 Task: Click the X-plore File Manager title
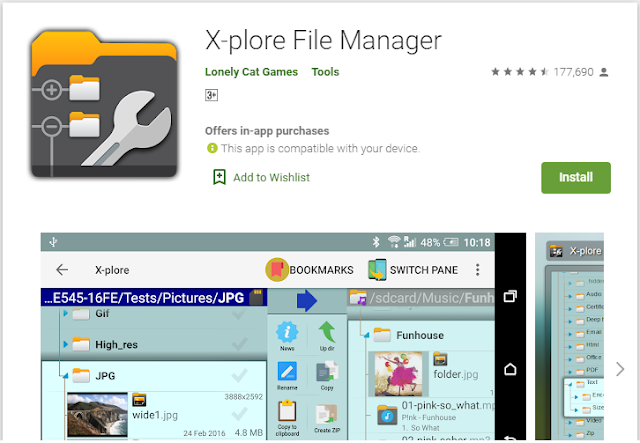[323, 41]
